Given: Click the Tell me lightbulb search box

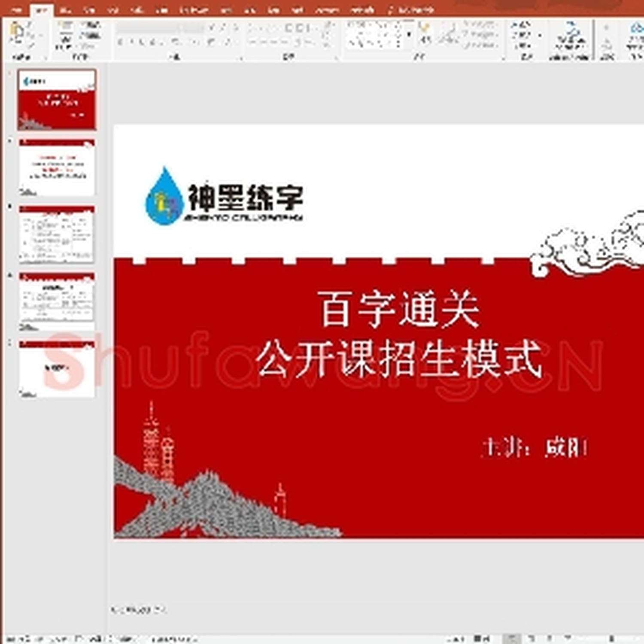Looking at the screenshot, I should tap(411, 9).
